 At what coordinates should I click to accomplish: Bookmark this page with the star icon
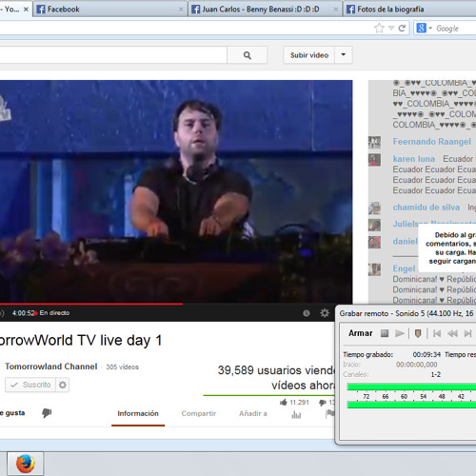click(x=379, y=29)
